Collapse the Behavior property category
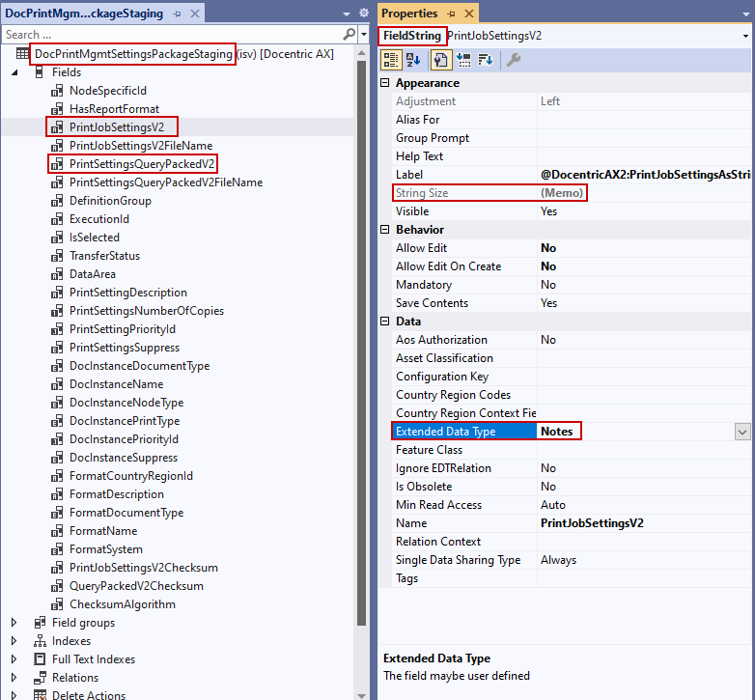This screenshot has width=755, height=700. coord(384,229)
